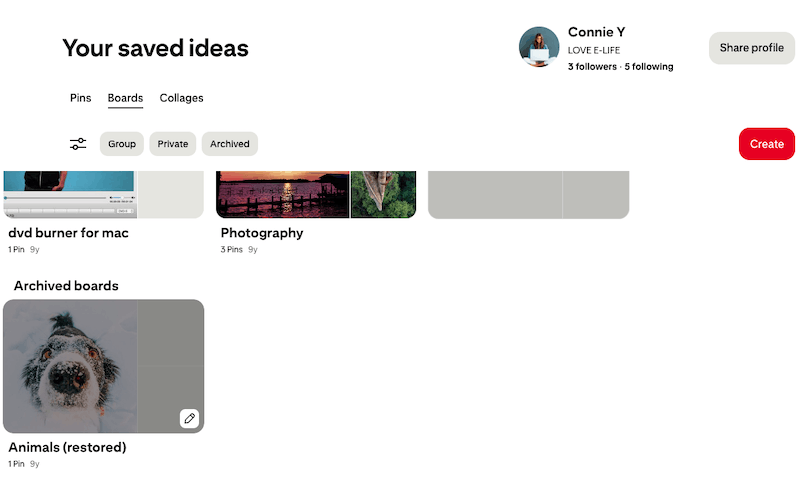Viewport: 800px width, 479px height.
Task: Toggle the Group filter chip
Action: click(122, 144)
